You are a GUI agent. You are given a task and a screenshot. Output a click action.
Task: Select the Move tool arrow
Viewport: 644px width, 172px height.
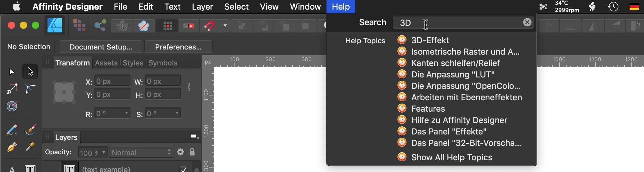(x=11, y=71)
